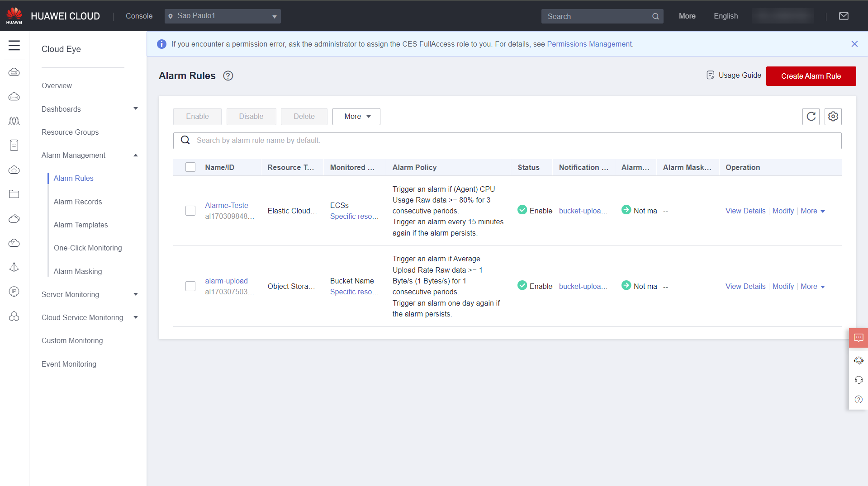
Task: Click the search magnifier icon in top bar
Action: pos(655,16)
